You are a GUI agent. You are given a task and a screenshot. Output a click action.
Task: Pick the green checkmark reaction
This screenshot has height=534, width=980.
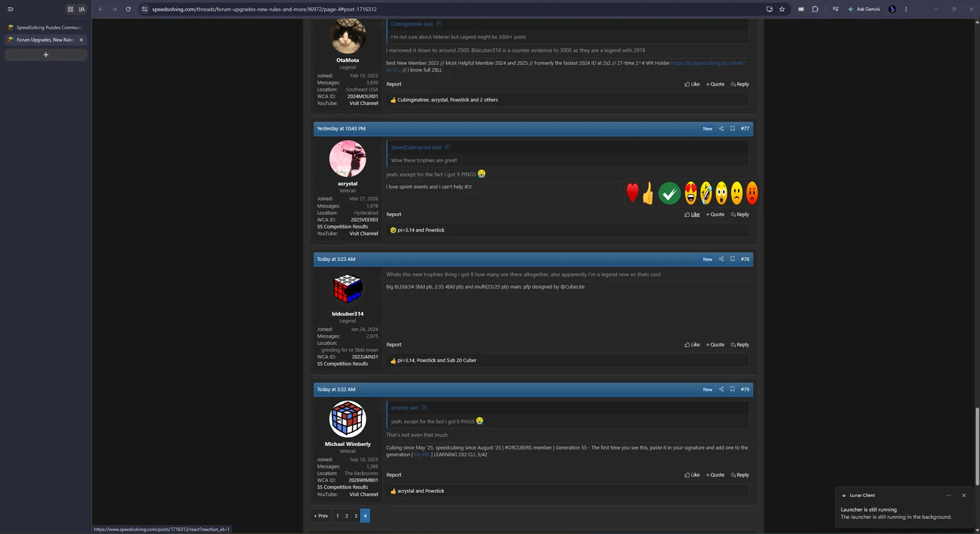pos(669,194)
